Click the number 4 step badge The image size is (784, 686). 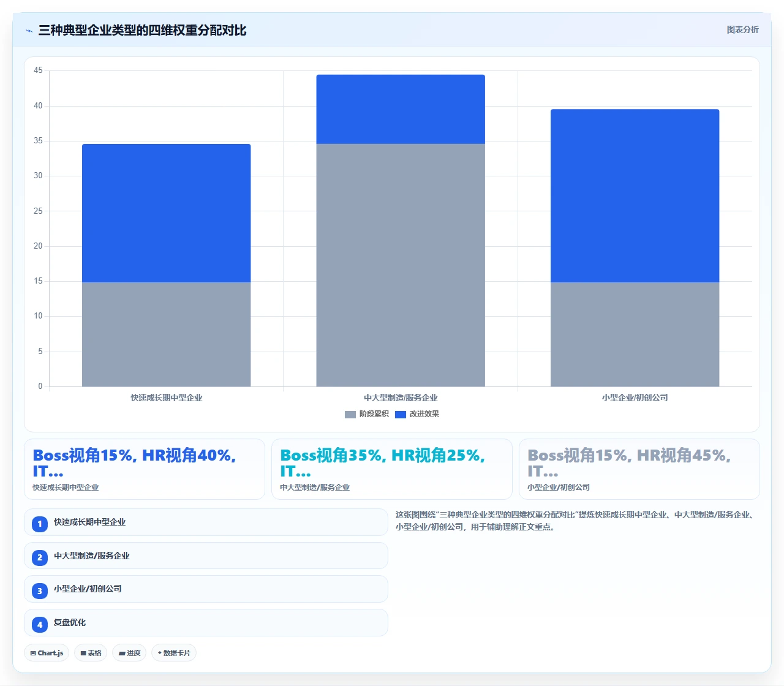tap(40, 625)
